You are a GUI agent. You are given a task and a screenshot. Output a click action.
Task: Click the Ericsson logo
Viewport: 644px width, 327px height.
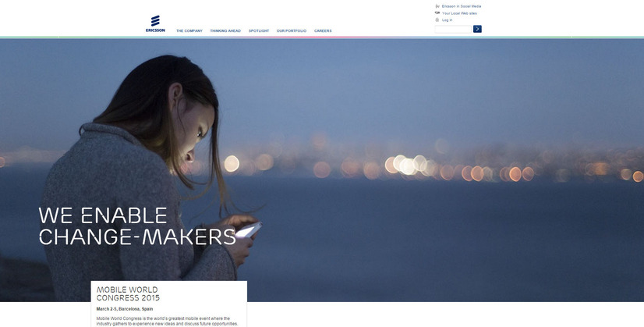point(155,20)
